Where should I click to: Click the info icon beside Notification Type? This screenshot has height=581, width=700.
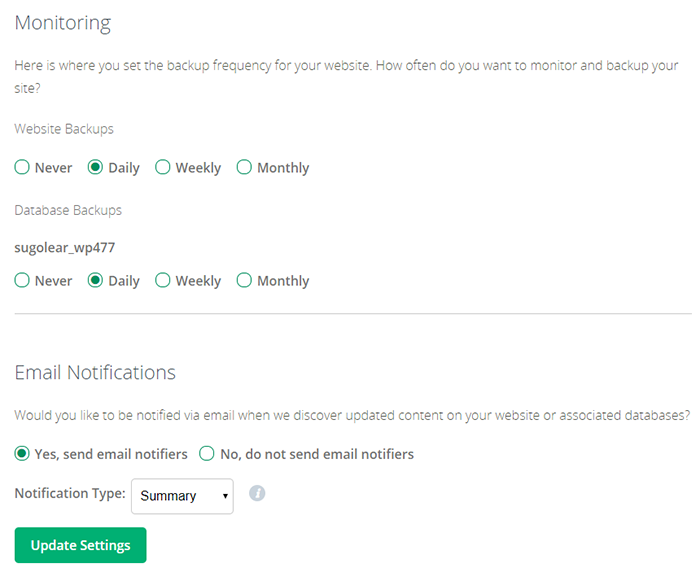coord(257,493)
